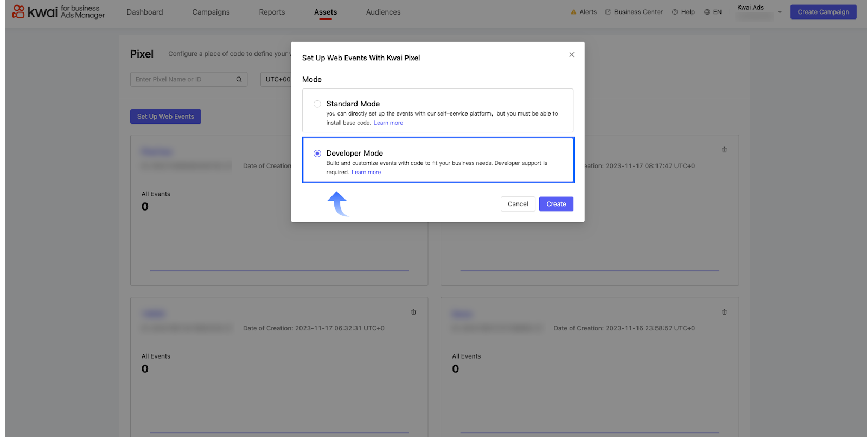Click the search magnifier in pixel field

coord(239,80)
